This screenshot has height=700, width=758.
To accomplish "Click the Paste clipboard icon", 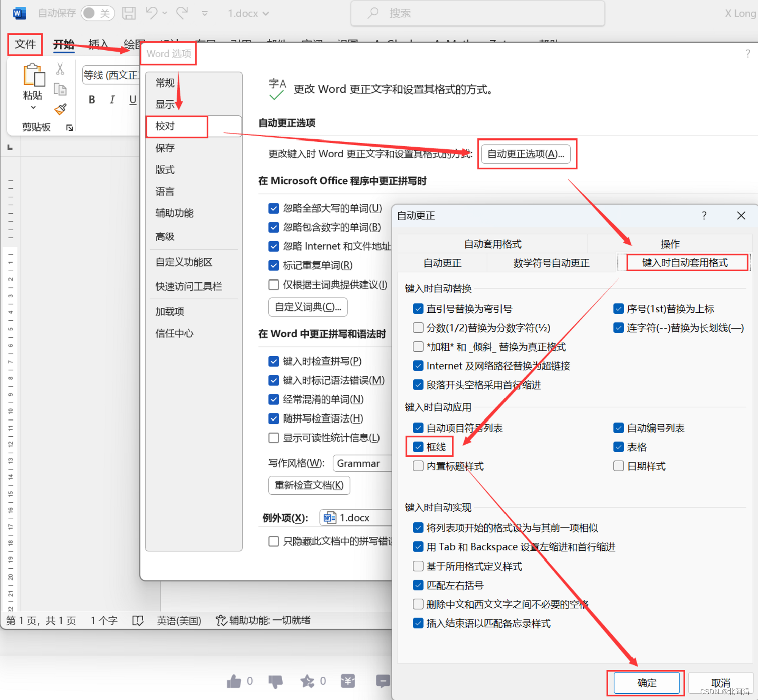I will click(x=34, y=75).
